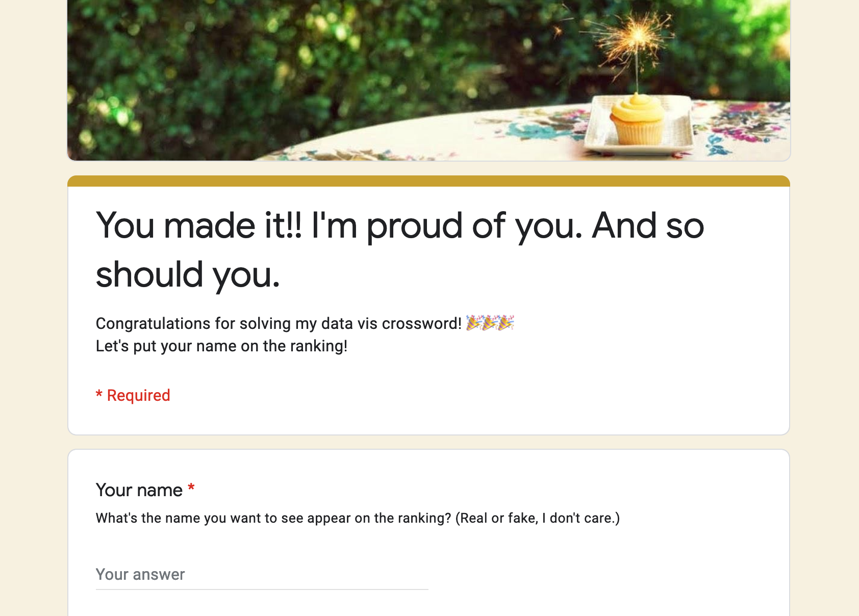
Task: Click the red asterisk beside 'Your name'
Action: [x=191, y=489]
